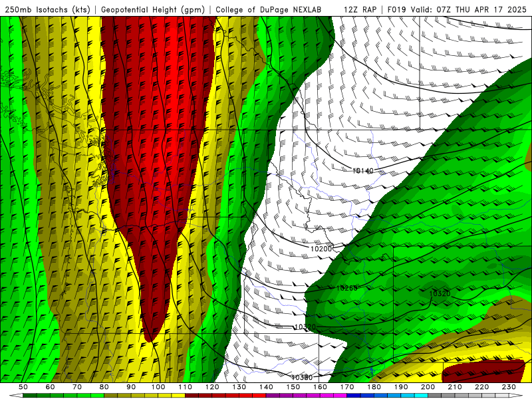Click the 210 knot color scale label
This screenshot has width=532, height=399.
tap(455, 387)
